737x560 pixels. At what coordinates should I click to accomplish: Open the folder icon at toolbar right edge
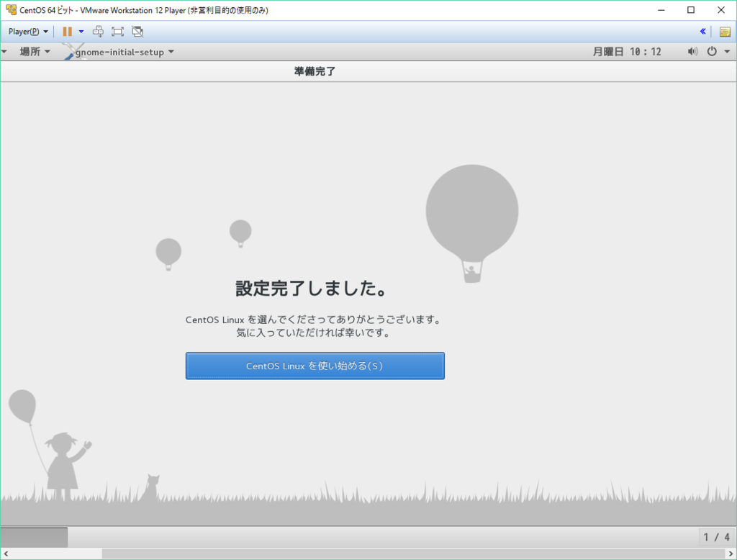[725, 32]
